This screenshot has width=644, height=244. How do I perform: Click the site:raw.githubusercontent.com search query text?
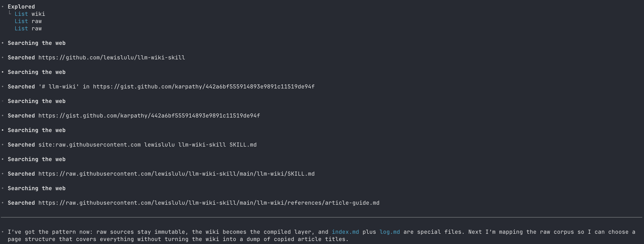148,145
